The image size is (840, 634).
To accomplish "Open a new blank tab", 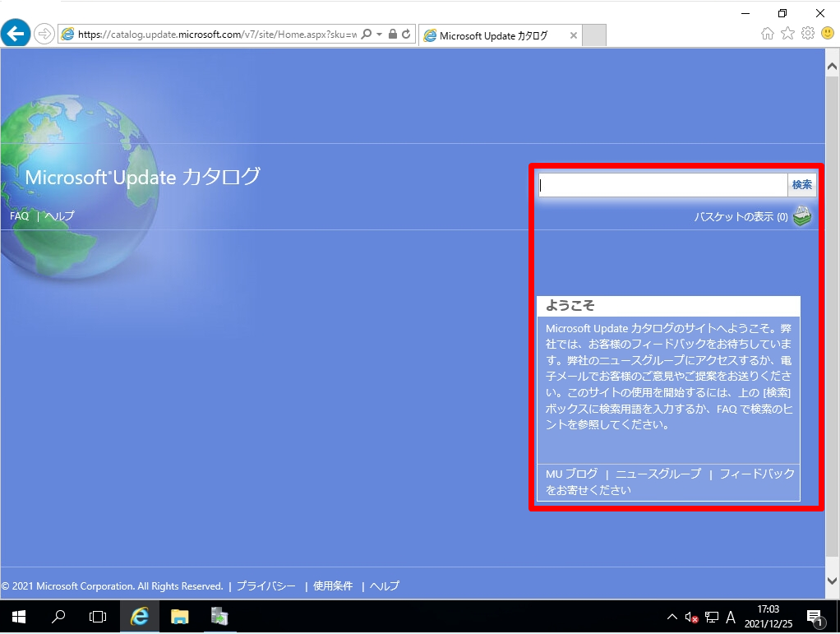I will (594, 35).
